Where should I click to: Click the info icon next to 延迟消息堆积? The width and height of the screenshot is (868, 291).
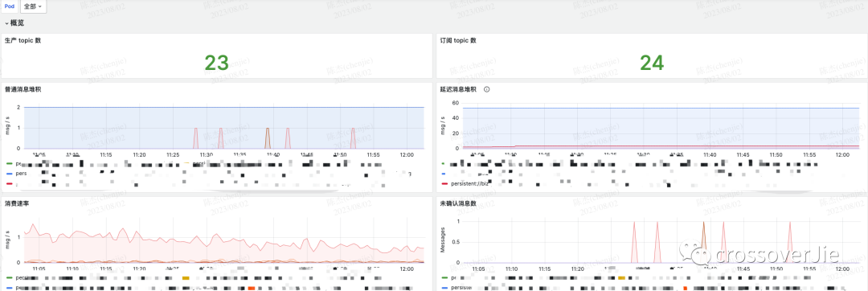(x=486, y=89)
